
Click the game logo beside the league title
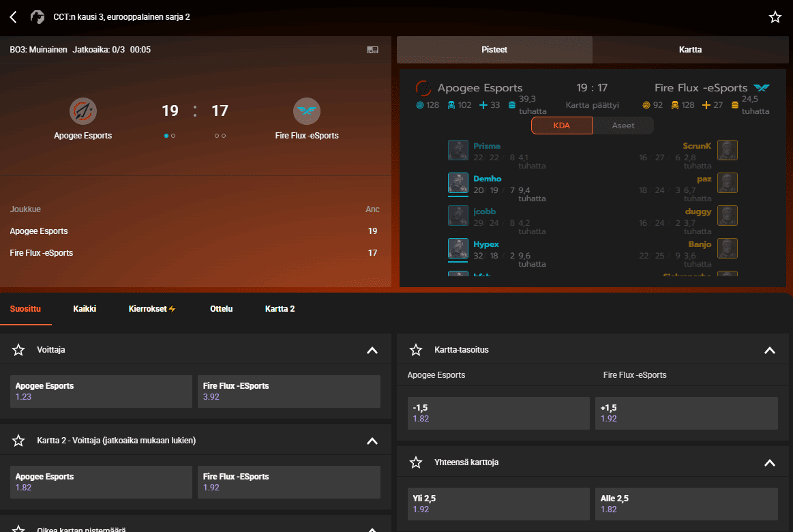click(38, 17)
